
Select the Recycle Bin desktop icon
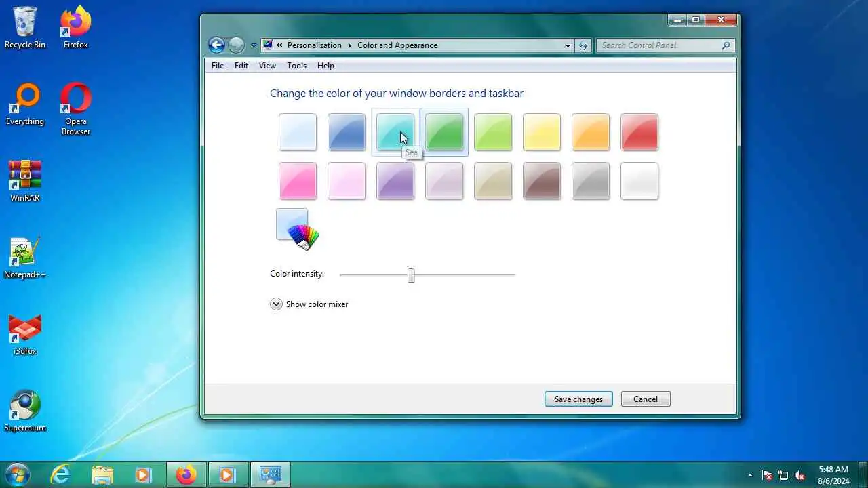(25, 28)
